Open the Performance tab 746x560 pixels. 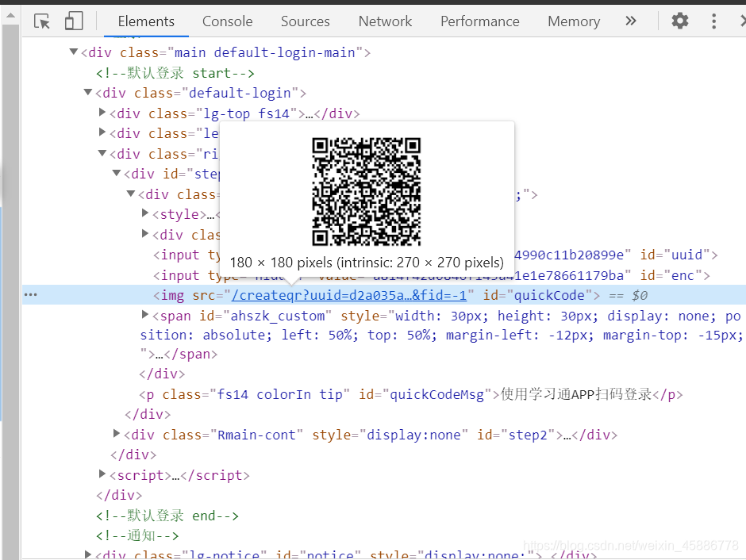[x=479, y=21]
